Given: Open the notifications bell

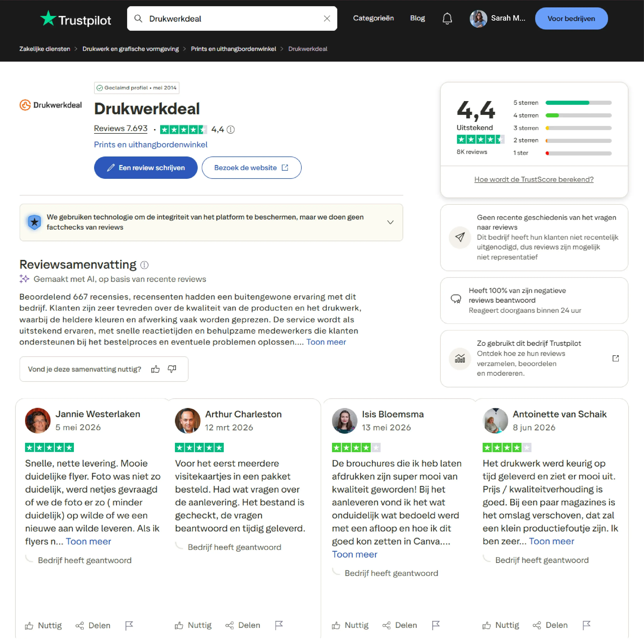Looking at the screenshot, I should click(x=447, y=19).
